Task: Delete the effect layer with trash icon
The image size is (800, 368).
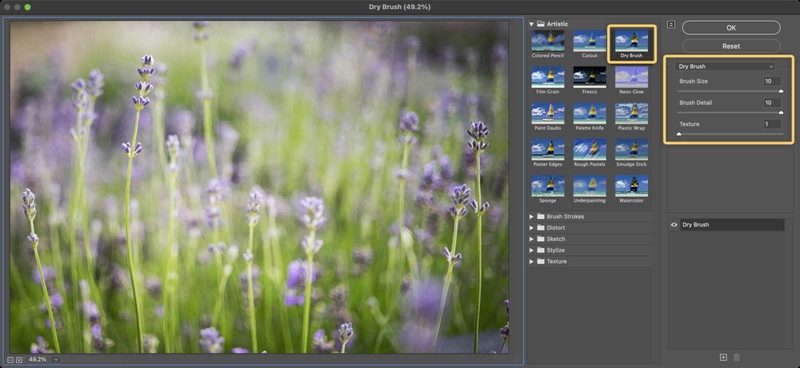Action: pyautogui.click(x=736, y=357)
